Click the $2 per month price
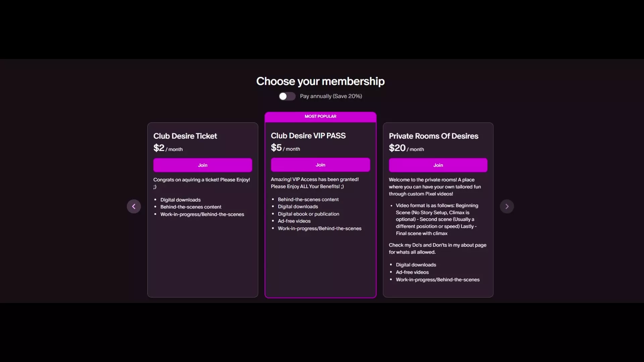Screen dimensions: 644x362 click(168, 148)
